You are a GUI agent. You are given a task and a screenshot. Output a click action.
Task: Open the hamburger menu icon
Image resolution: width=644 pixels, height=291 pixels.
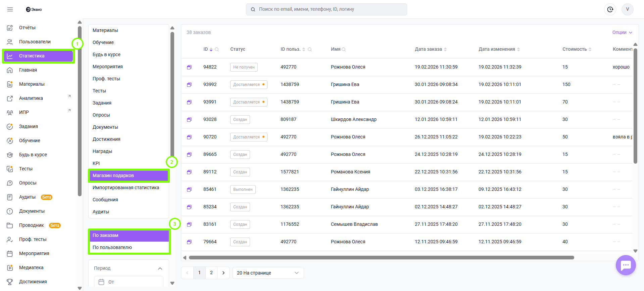(x=10, y=9)
